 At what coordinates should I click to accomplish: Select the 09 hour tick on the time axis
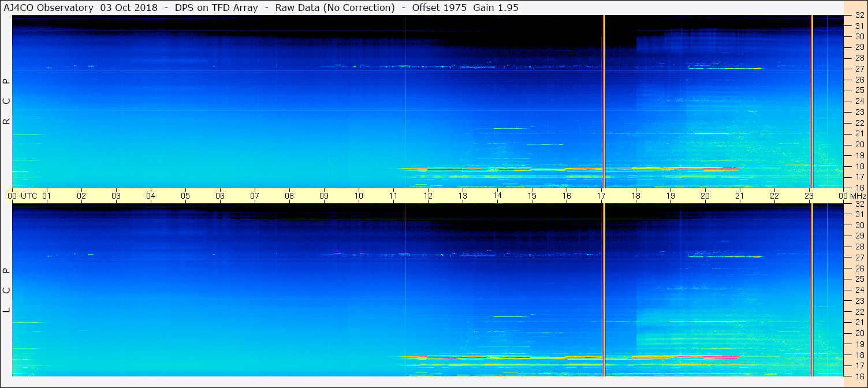tap(324, 196)
